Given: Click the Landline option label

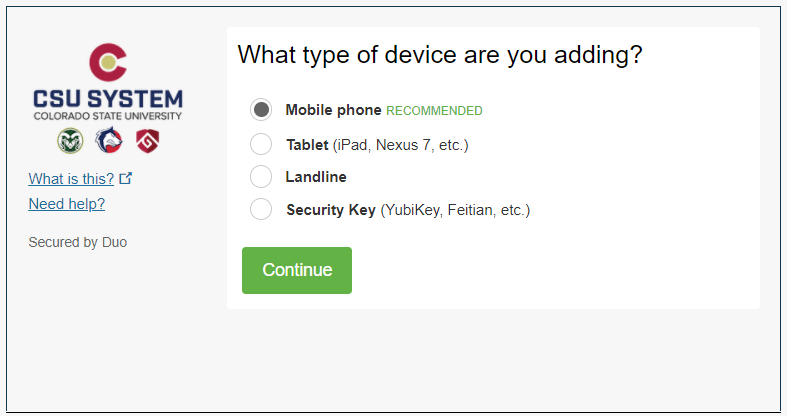Looking at the screenshot, I should tap(316, 177).
